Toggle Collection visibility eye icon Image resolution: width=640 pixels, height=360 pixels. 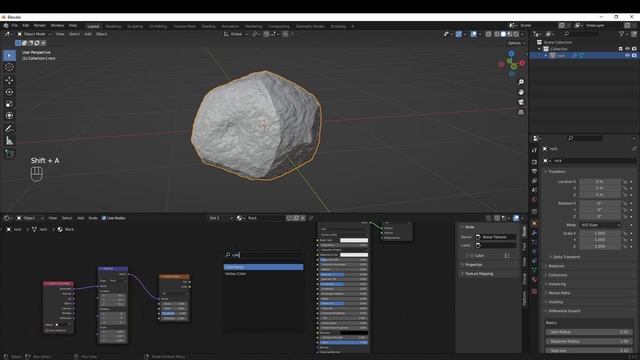[627, 49]
